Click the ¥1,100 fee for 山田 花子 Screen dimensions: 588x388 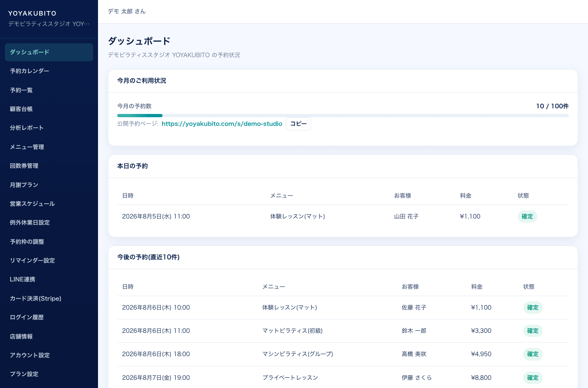(x=470, y=216)
